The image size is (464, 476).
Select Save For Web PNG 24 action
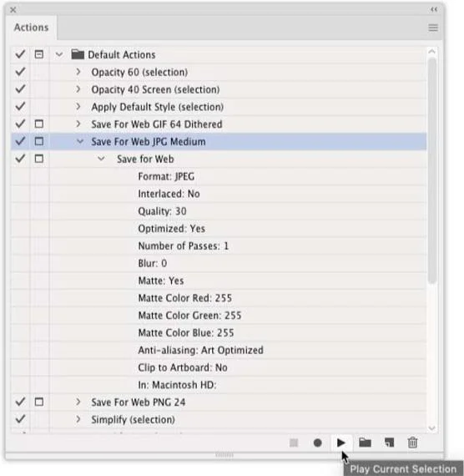[138, 403]
